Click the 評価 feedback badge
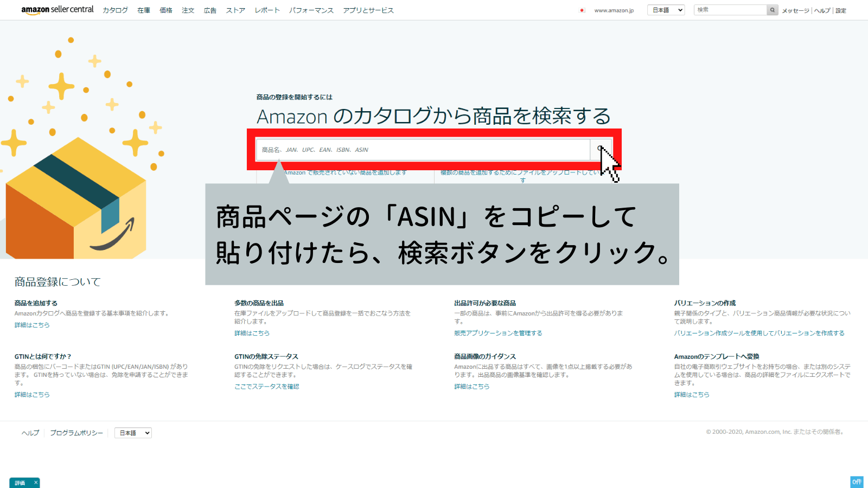The image size is (868, 488). point(20,483)
